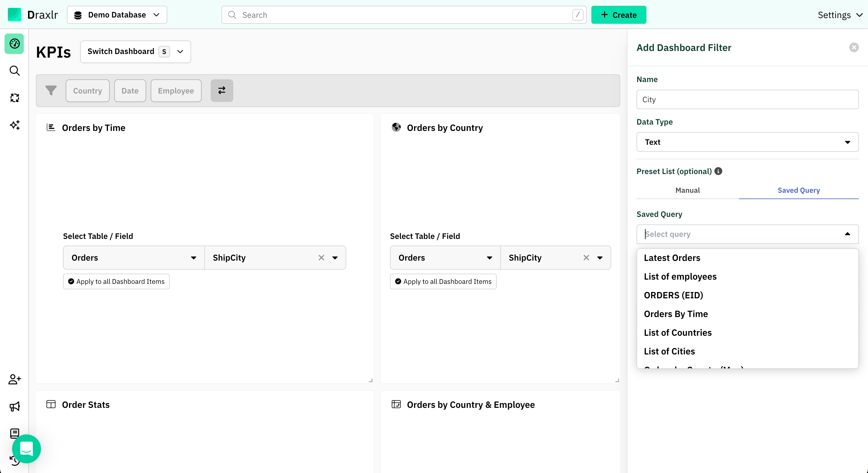Switch to the Manual tab
868x473 pixels.
687,190
